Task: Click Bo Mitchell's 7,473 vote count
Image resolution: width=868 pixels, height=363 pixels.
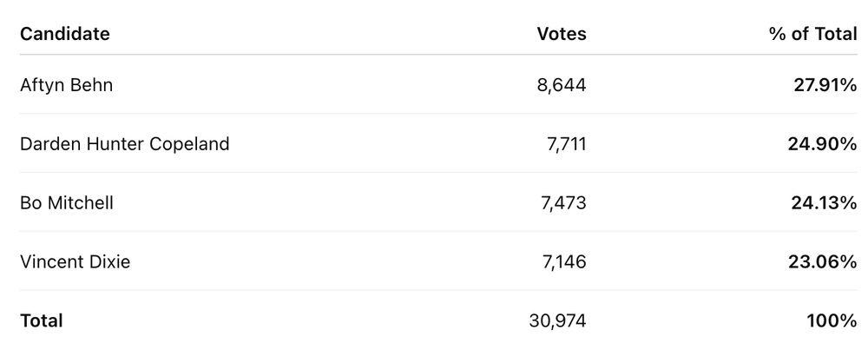Action: 563,203
